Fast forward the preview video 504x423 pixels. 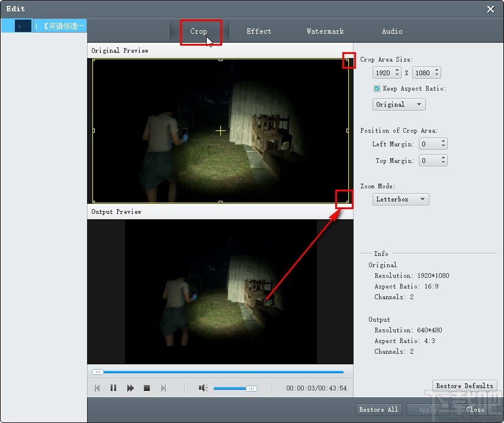[x=130, y=388]
